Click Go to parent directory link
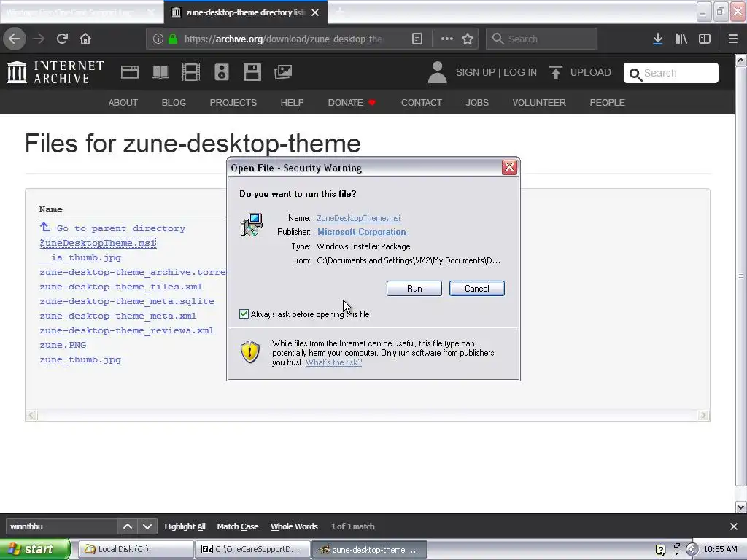The width and height of the screenshot is (747, 560). point(121,228)
